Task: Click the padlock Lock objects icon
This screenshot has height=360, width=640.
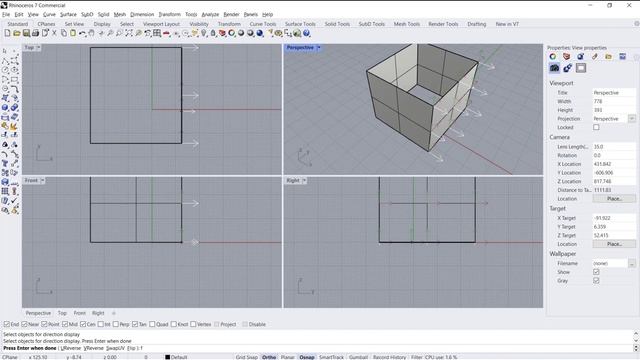Action: coord(213,33)
